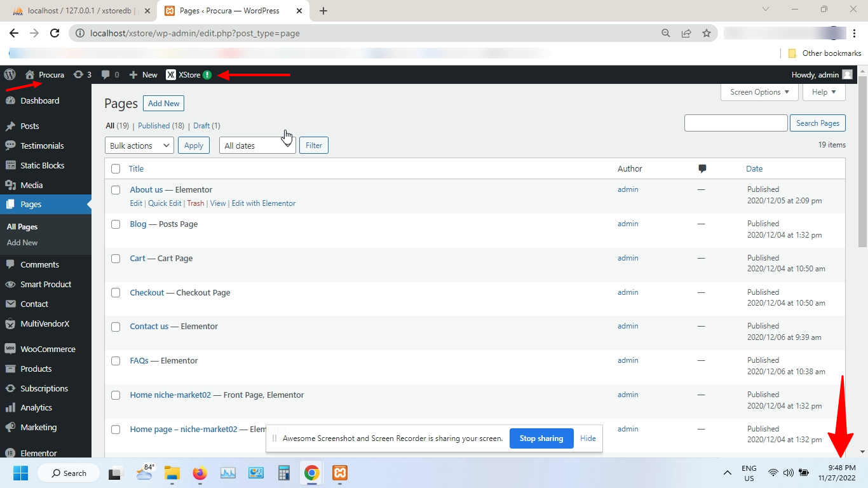
Task: Open the Screen Options panel
Action: click(x=759, y=91)
